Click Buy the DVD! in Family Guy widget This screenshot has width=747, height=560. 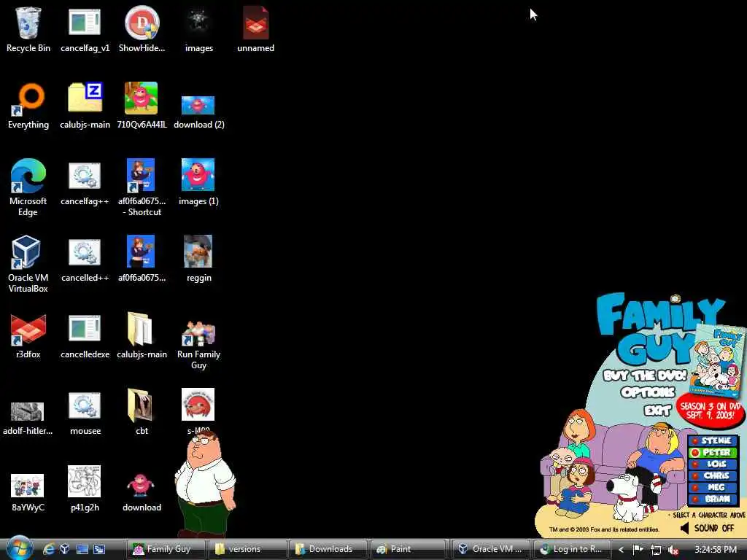[x=645, y=376]
